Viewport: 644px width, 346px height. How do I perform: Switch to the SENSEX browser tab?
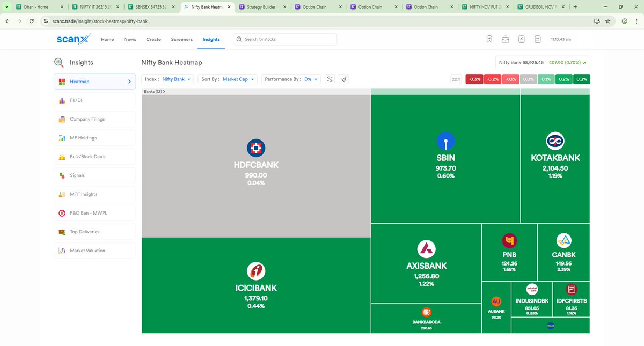tap(151, 7)
